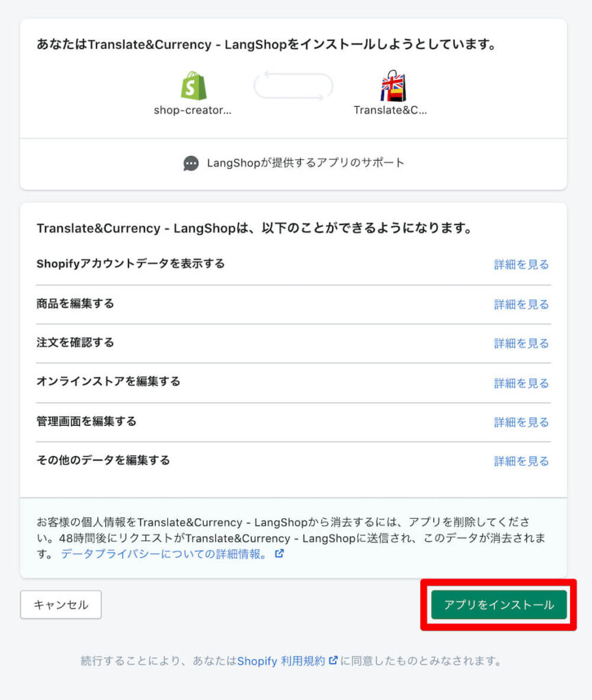Open 詳細を見る for 管理画面を編集する

point(521,422)
